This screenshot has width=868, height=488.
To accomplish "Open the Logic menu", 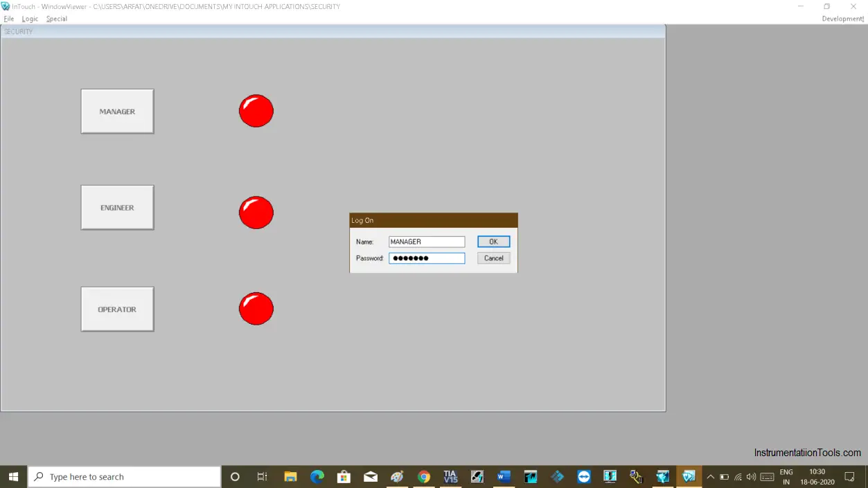I will coord(30,19).
